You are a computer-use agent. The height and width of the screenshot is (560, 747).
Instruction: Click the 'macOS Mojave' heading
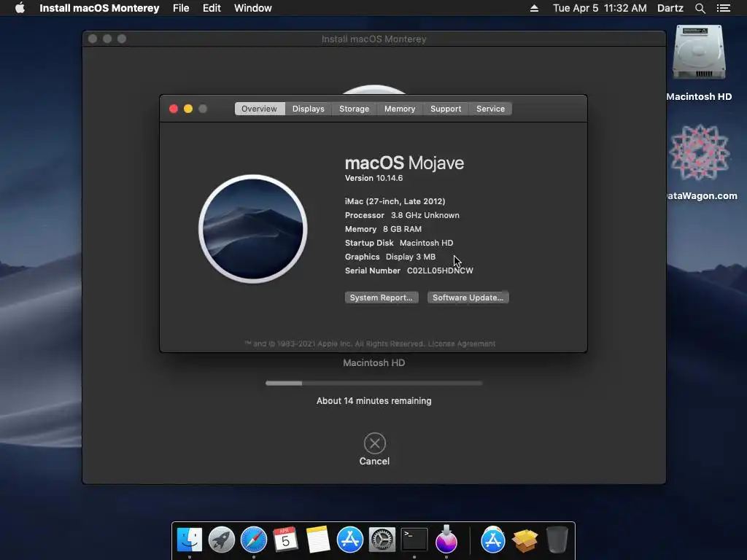pyautogui.click(x=404, y=163)
